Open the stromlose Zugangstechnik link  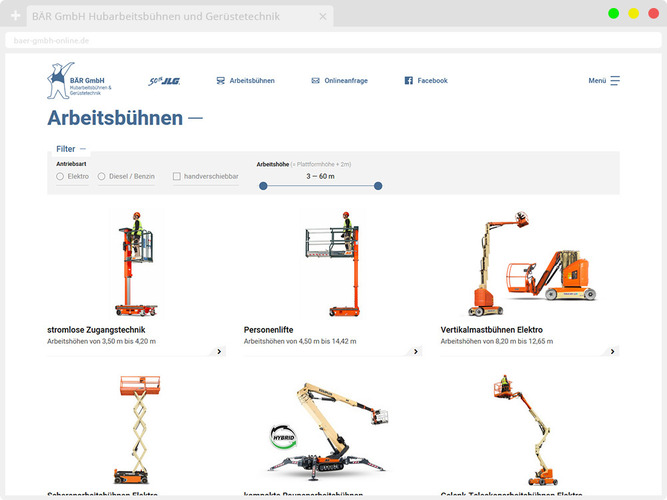96,329
